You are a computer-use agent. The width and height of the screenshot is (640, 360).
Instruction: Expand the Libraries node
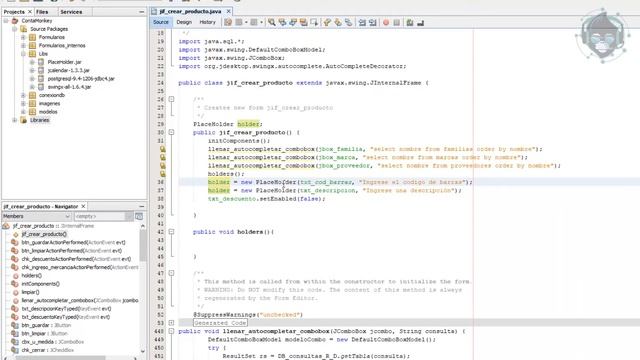click(x=15, y=120)
